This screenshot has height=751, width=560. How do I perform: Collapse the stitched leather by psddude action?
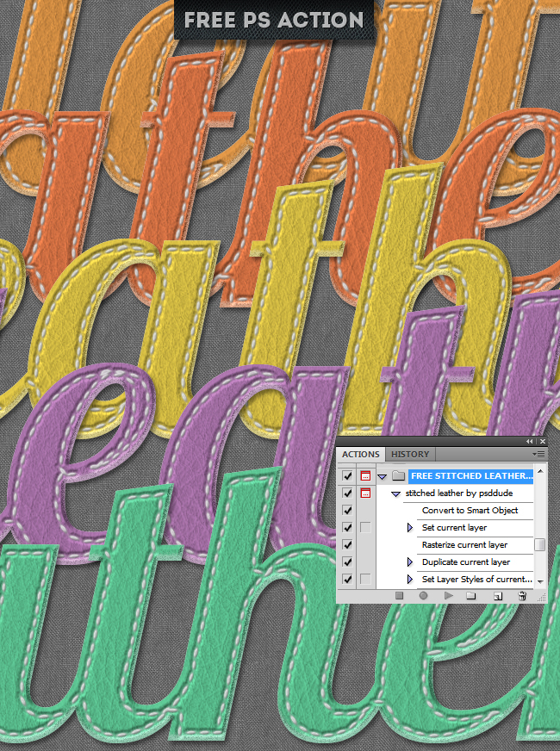pos(395,493)
